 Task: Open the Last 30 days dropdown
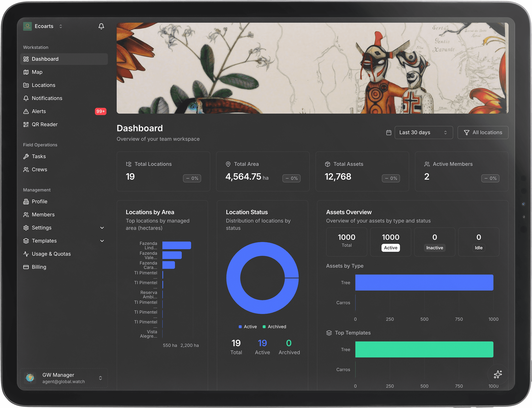coord(424,133)
